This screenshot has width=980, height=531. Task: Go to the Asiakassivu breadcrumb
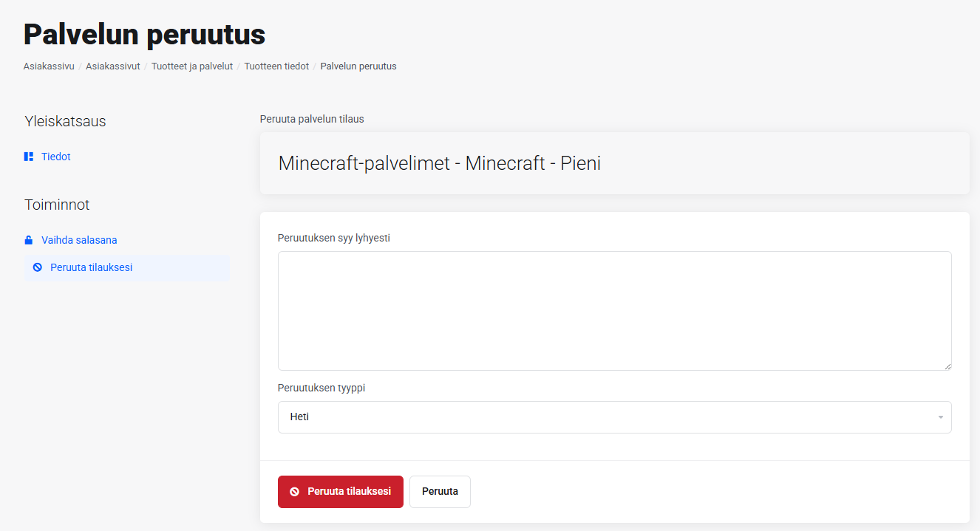(49, 66)
